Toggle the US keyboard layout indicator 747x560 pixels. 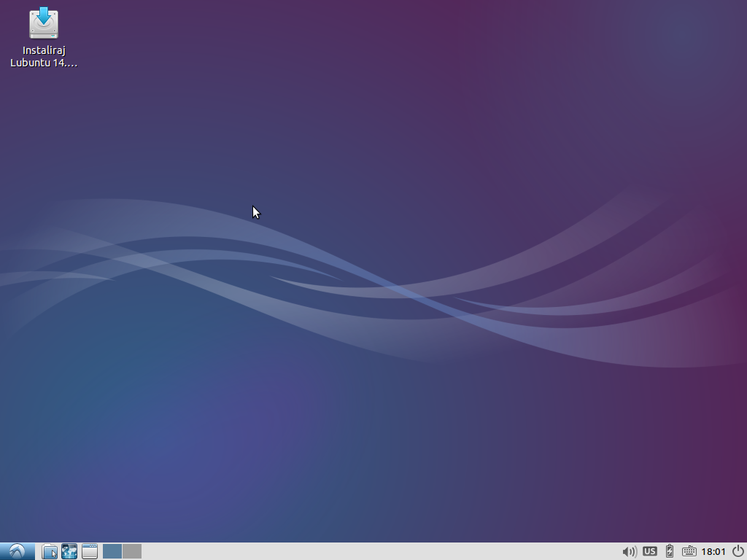[649, 551]
